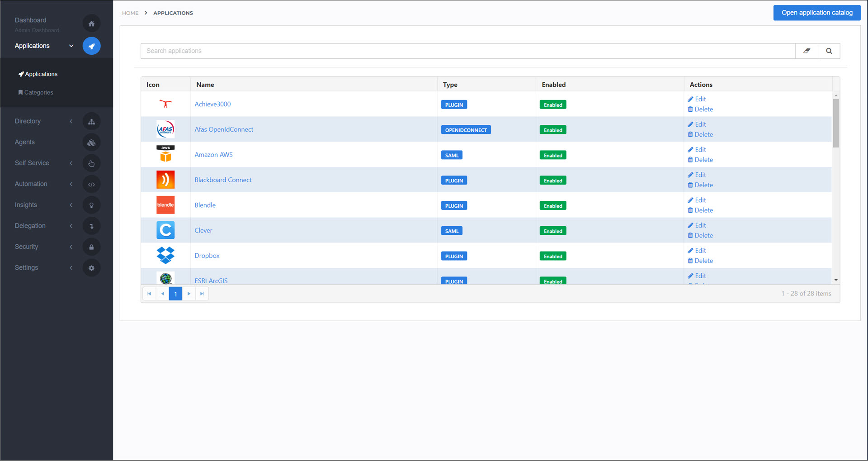868x461 pixels.
Task: Delete the Achieve3000 application
Action: tap(700, 109)
